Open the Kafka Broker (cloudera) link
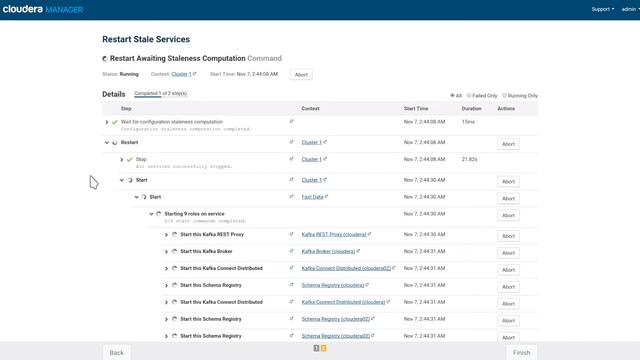 (x=328, y=251)
